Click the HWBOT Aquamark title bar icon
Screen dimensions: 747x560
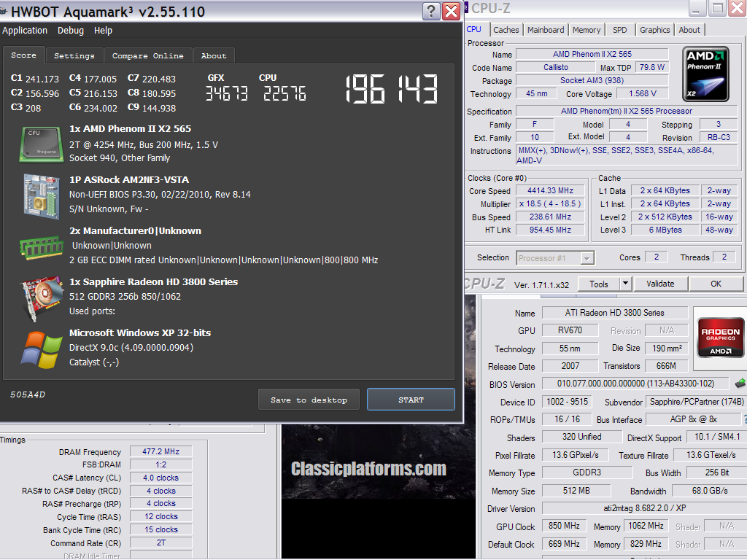tap(4, 10)
